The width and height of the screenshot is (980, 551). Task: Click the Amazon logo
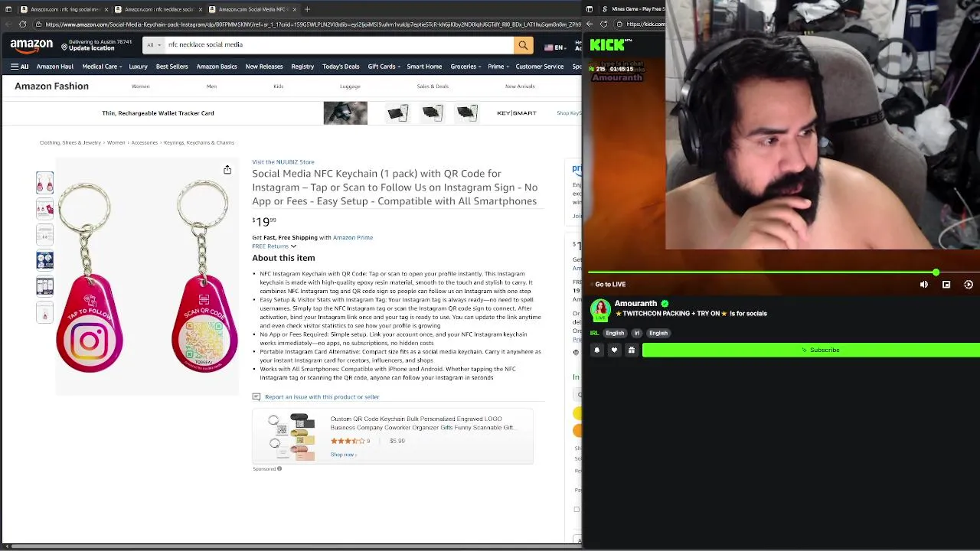pyautogui.click(x=31, y=46)
